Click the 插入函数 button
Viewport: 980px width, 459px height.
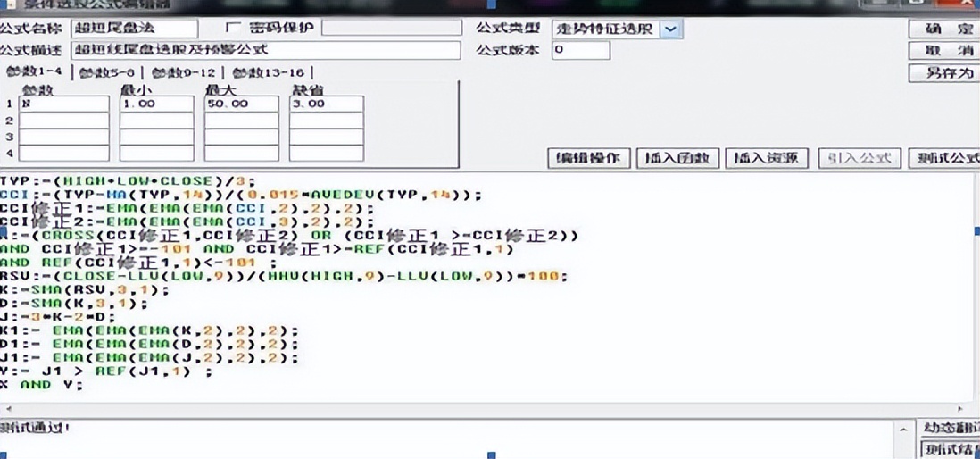(678, 158)
